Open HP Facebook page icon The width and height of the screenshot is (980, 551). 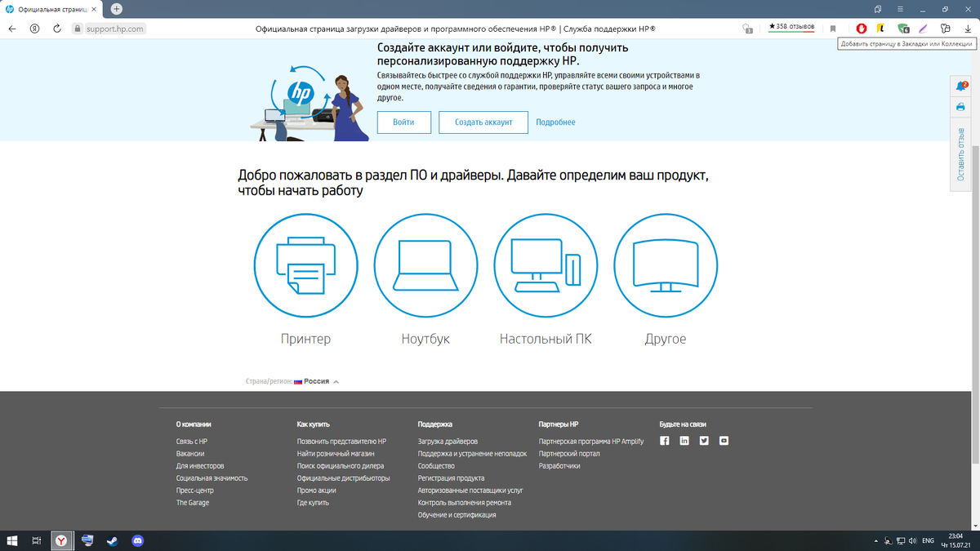pos(664,441)
